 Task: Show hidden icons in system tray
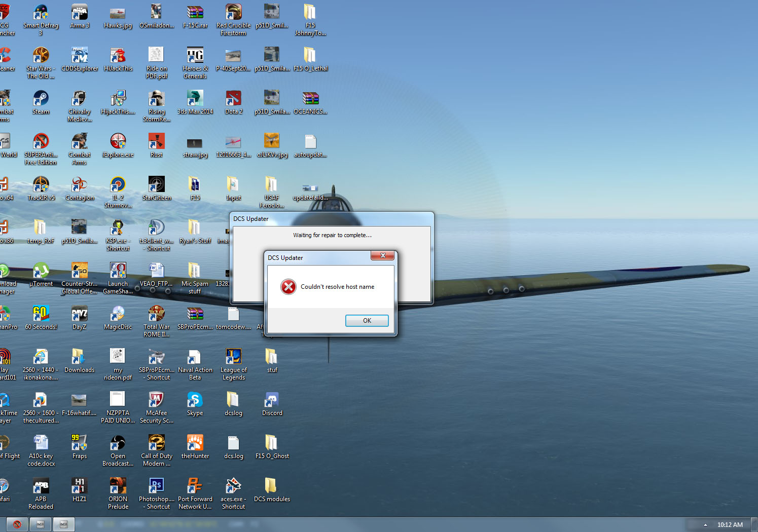tap(705, 525)
